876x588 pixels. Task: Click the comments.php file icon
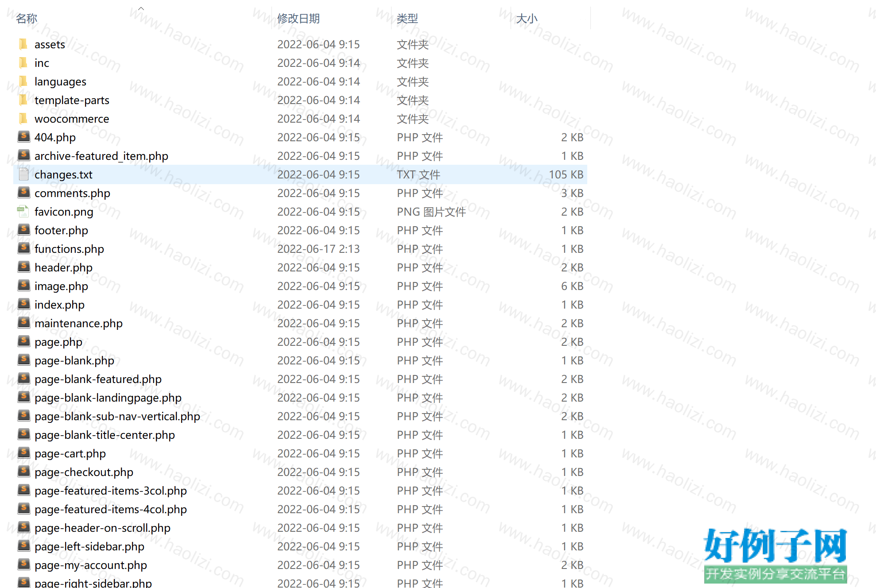coord(23,193)
